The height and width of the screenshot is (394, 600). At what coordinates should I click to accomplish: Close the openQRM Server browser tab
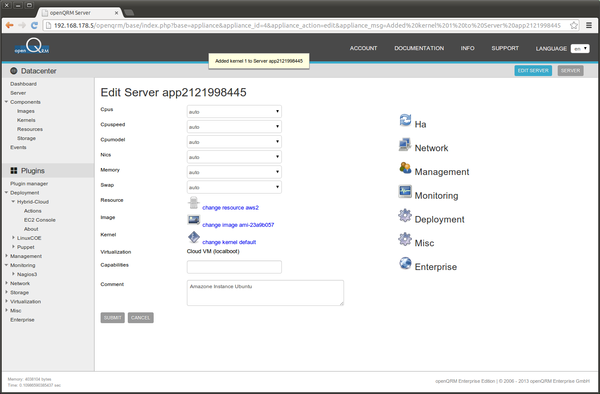tap(116, 13)
